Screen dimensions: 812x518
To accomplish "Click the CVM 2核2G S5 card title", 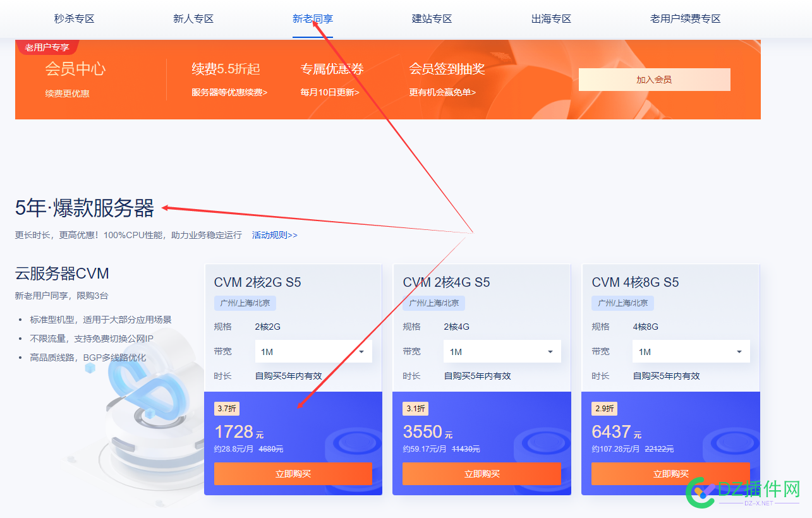I will [x=258, y=282].
